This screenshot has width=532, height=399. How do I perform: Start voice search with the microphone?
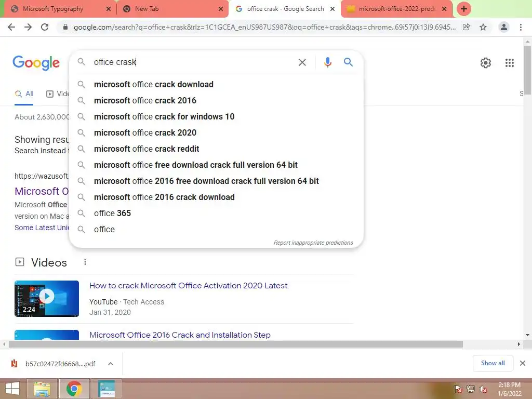(327, 62)
